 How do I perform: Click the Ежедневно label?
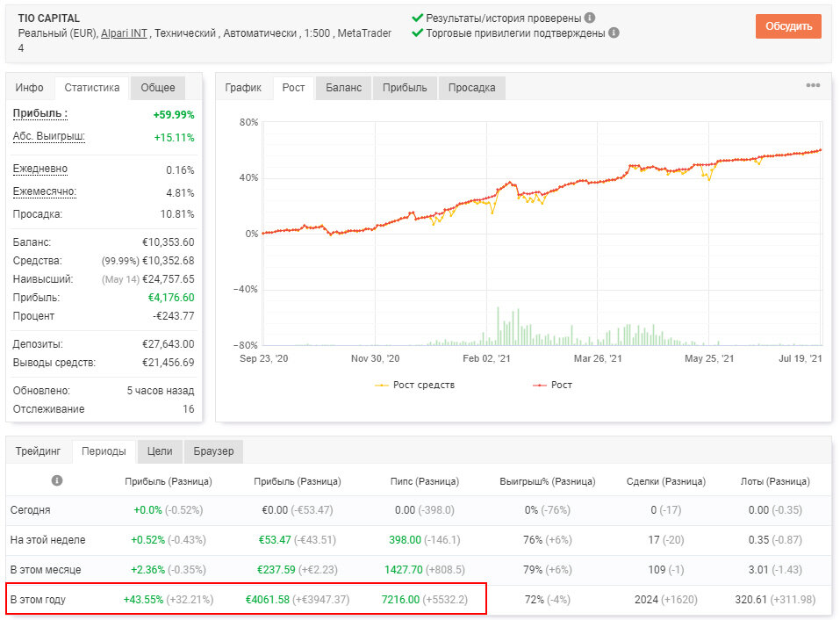[40, 169]
